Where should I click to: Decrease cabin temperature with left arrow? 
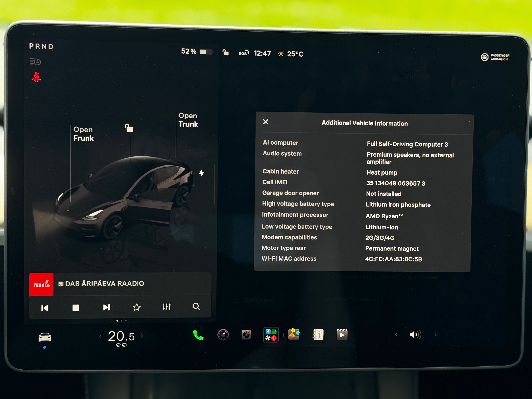tap(100, 336)
